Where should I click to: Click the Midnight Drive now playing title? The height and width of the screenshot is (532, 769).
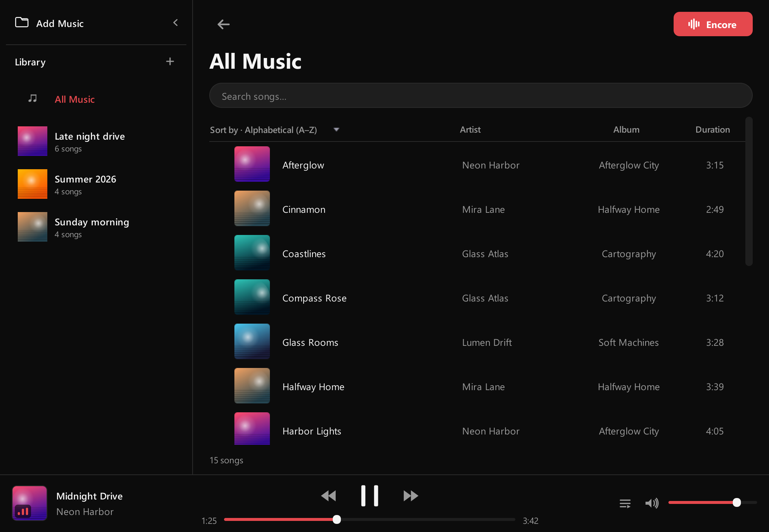pyautogui.click(x=89, y=496)
